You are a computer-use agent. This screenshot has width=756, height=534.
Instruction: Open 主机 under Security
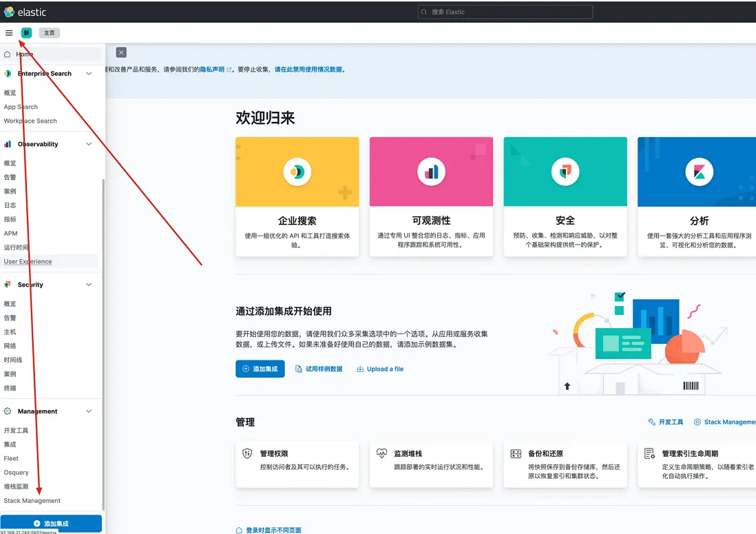tap(10, 331)
